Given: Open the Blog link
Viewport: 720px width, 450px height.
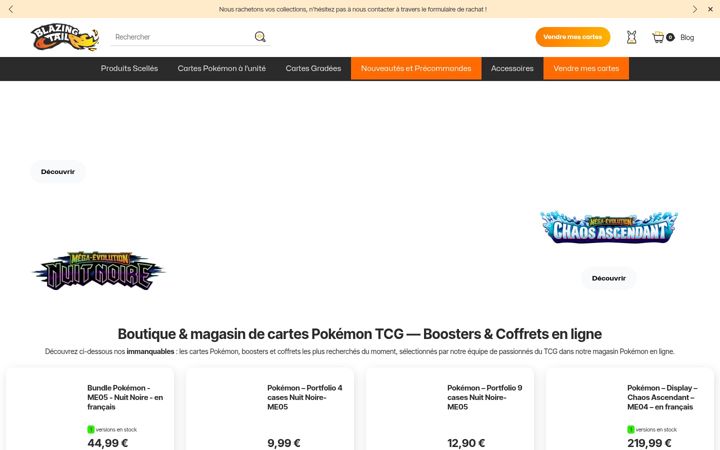Looking at the screenshot, I should tap(687, 37).
